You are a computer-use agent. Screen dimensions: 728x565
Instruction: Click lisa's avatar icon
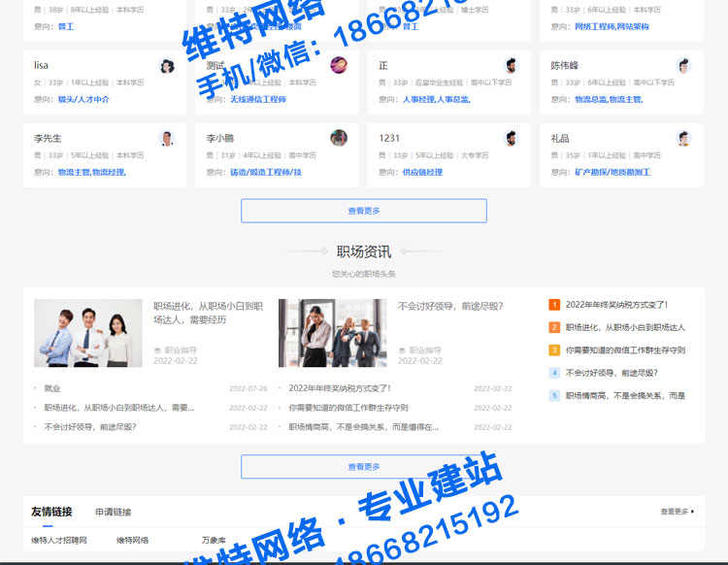click(167, 66)
